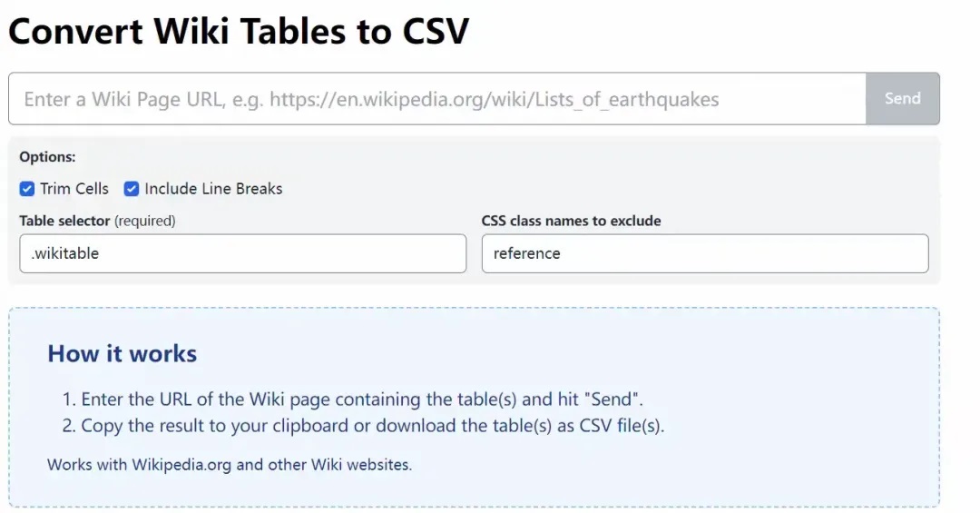Screen dimensions: 980x513
Task: Click the step about entering the Wiki URL
Action: 362,400
